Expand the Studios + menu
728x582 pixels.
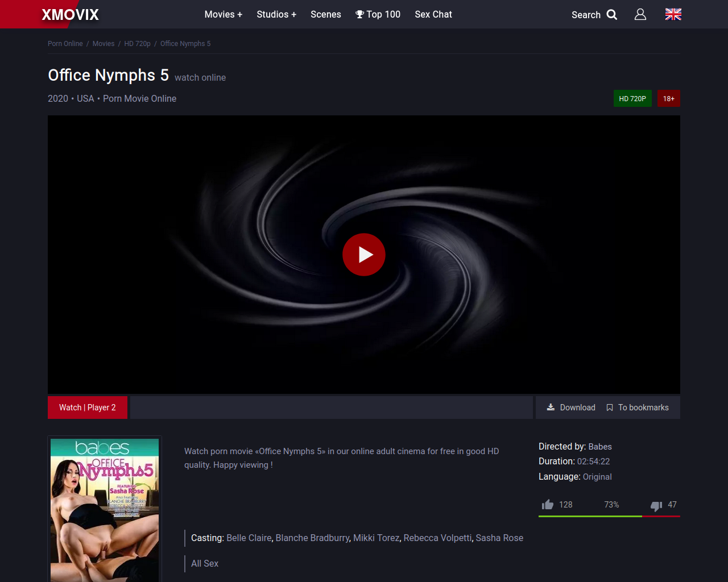tap(276, 14)
